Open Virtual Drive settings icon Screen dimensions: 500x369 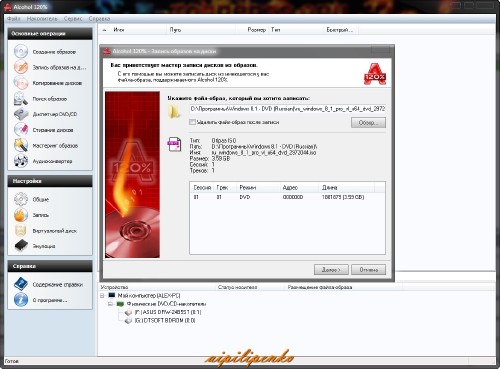point(21,230)
